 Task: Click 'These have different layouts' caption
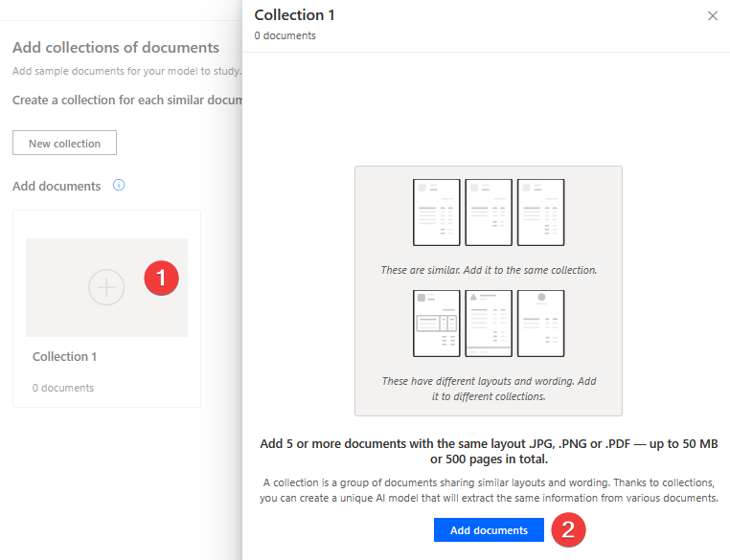(x=489, y=389)
